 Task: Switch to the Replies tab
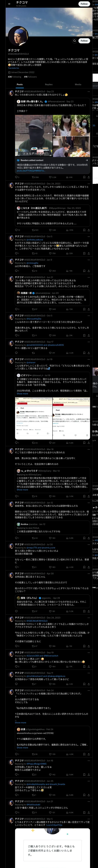coord(49,85)
